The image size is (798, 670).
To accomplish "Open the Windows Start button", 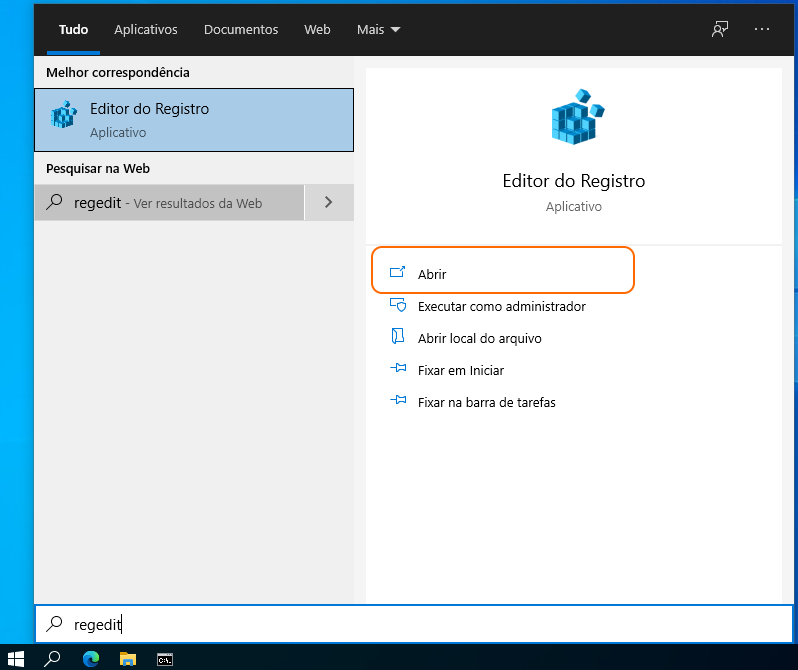I will (x=16, y=658).
